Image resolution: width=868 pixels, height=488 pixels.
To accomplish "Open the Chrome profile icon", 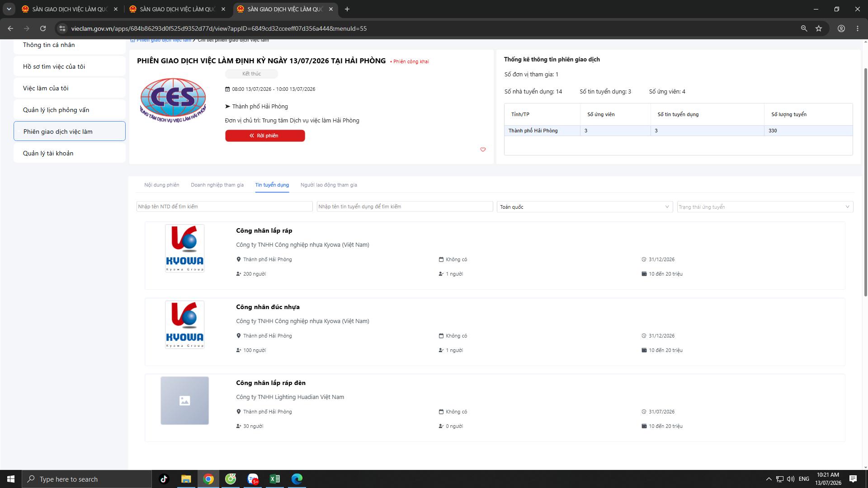I will coord(841,28).
